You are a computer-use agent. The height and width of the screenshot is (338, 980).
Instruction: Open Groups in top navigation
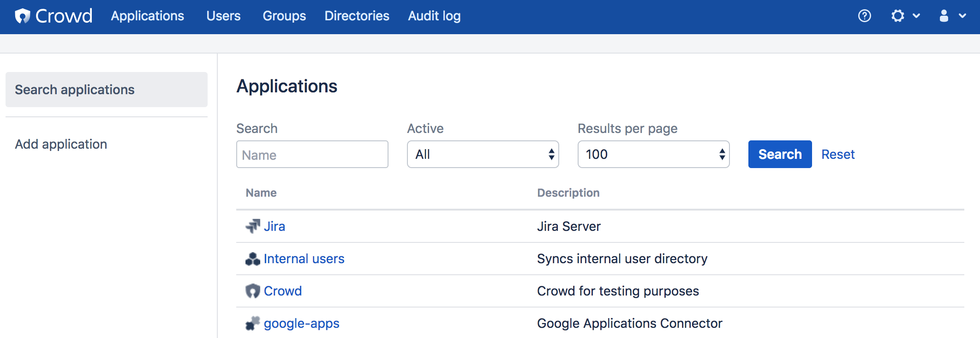284,16
